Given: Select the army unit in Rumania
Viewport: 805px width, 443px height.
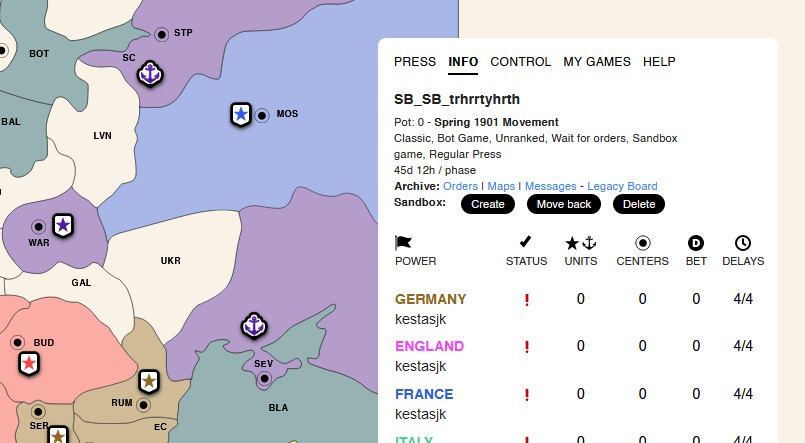Looking at the screenshot, I should [x=149, y=381].
